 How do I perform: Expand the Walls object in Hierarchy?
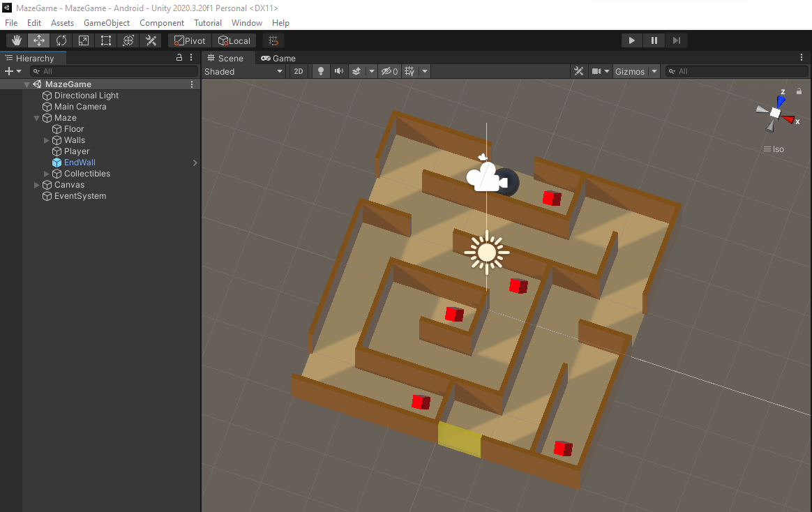pyautogui.click(x=47, y=140)
